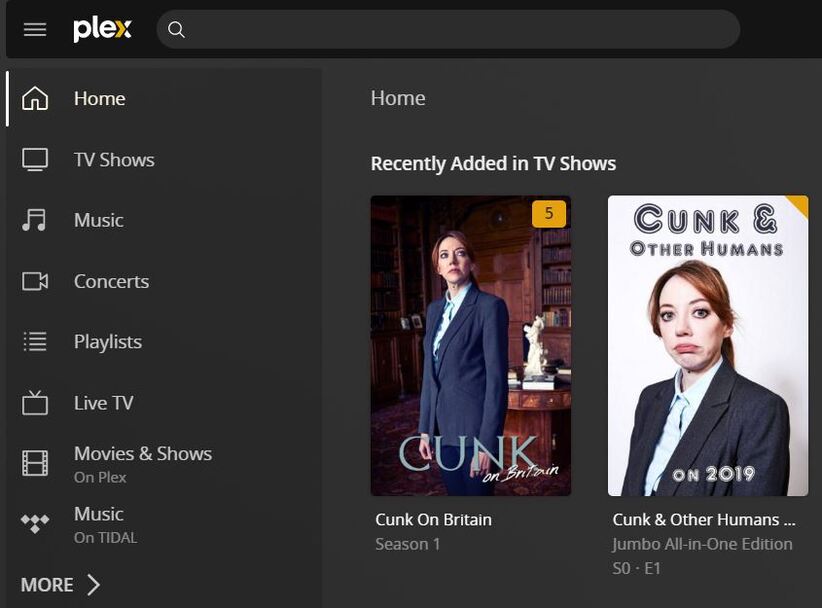Open the Recently Added in TV Shows section
Image resolution: width=822 pixels, height=608 pixels.
click(x=493, y=164)
